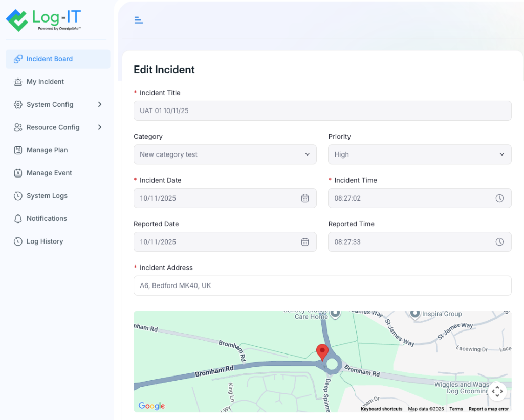Open the Reported Date calendar picker

pos(305,241)
